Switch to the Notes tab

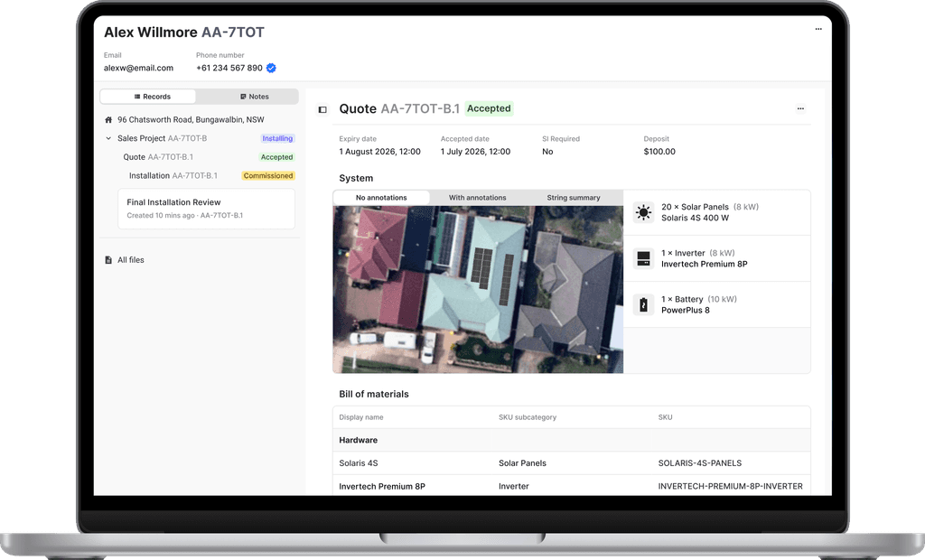pos(257,96)
